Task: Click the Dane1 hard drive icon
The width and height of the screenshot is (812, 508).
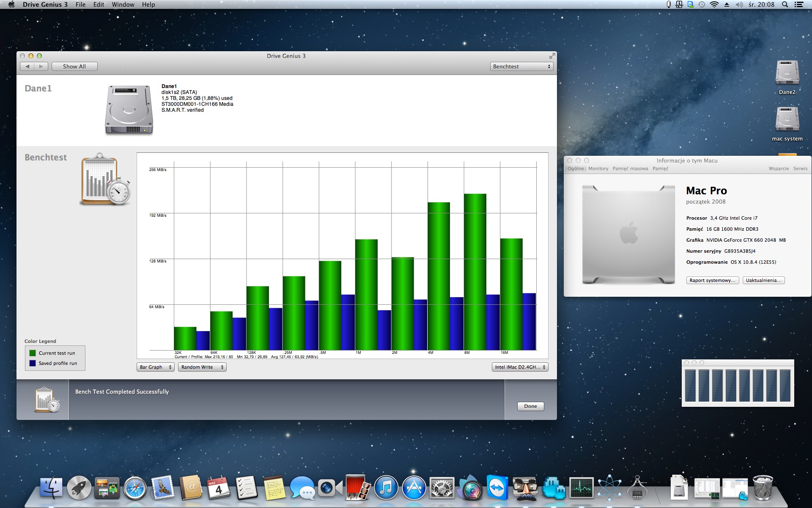Action: click(x=129, y=110)
